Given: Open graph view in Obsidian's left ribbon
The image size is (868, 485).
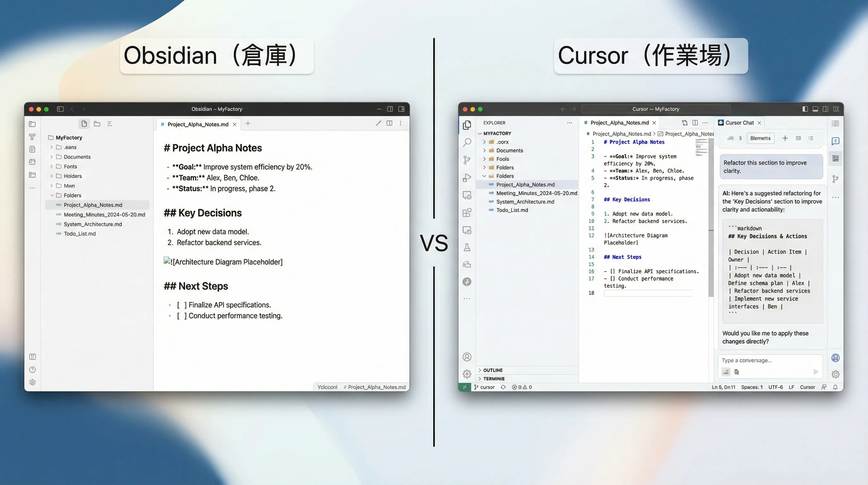Looking at the screenshot, I should click(32, 136).
